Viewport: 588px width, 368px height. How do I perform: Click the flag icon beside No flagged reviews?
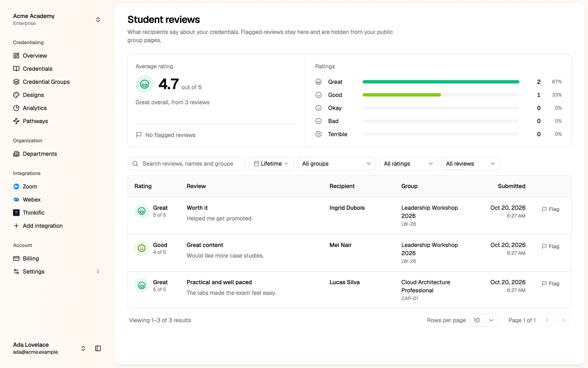[x=139, y=135]
